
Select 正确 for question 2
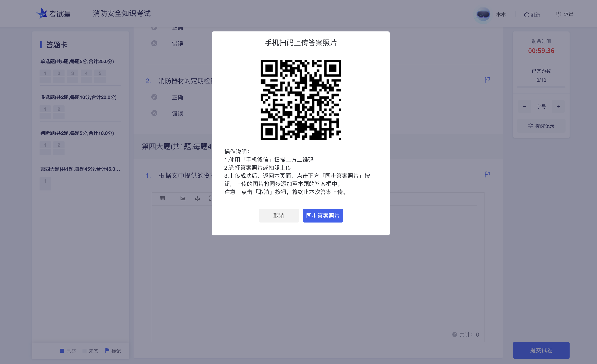154,97
